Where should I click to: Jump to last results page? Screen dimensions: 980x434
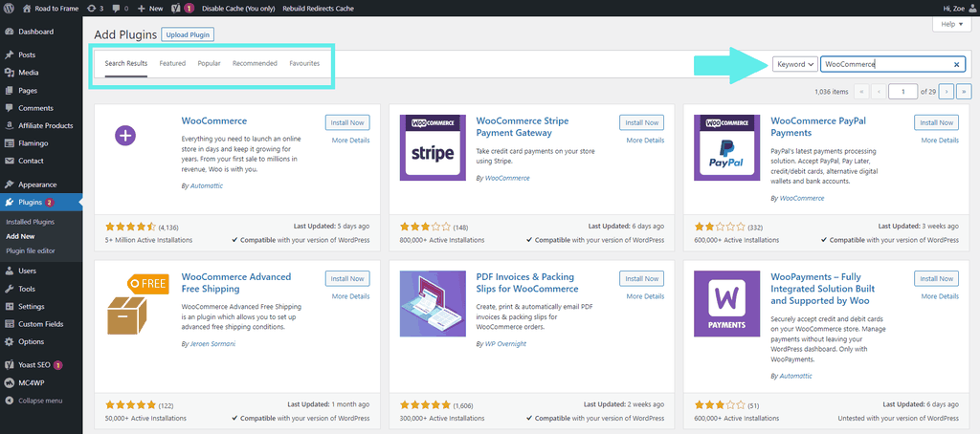pyautogui.click(x=964, y=92)
